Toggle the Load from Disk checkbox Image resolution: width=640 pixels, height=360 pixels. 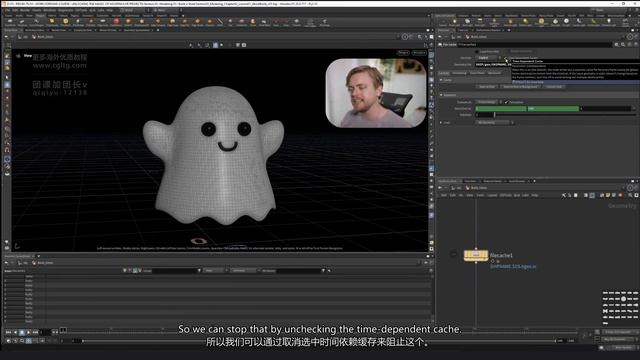pyautogui.click(x=477, y=52)
